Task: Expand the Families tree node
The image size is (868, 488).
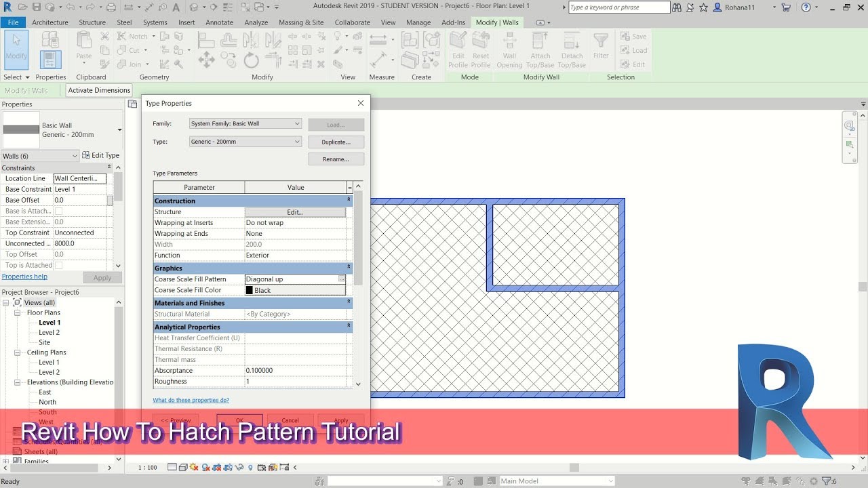Action: tap(5, 462)
